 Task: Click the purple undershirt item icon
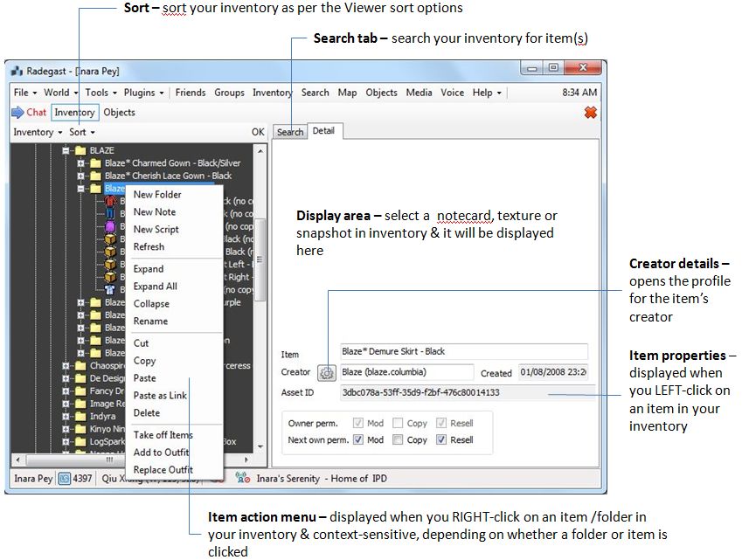pos(111,226)
